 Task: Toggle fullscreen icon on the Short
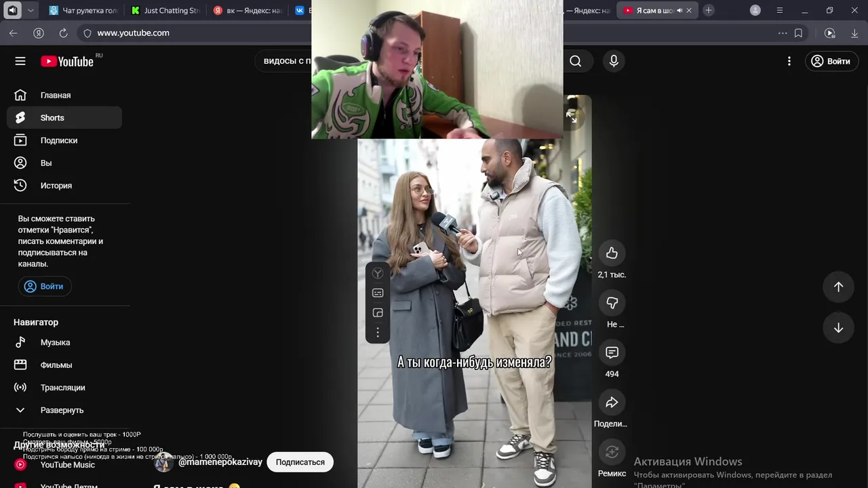(x=572, y=117)
